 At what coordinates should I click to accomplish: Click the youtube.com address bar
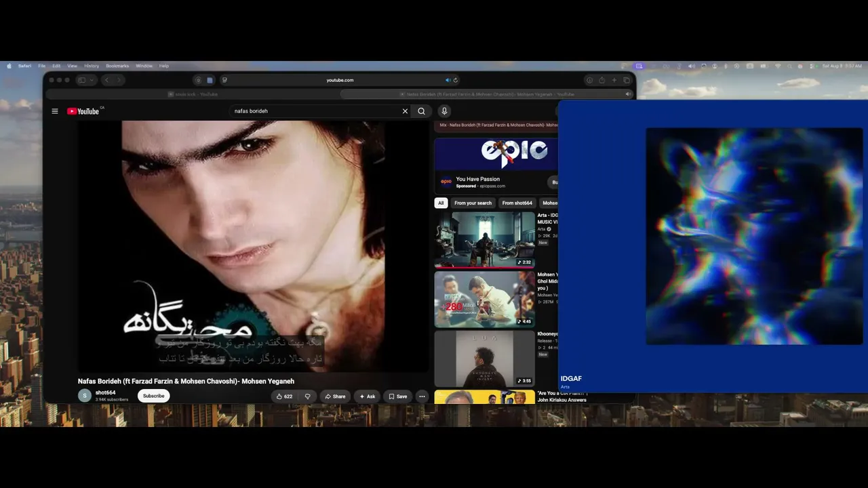tap(340, 80)
